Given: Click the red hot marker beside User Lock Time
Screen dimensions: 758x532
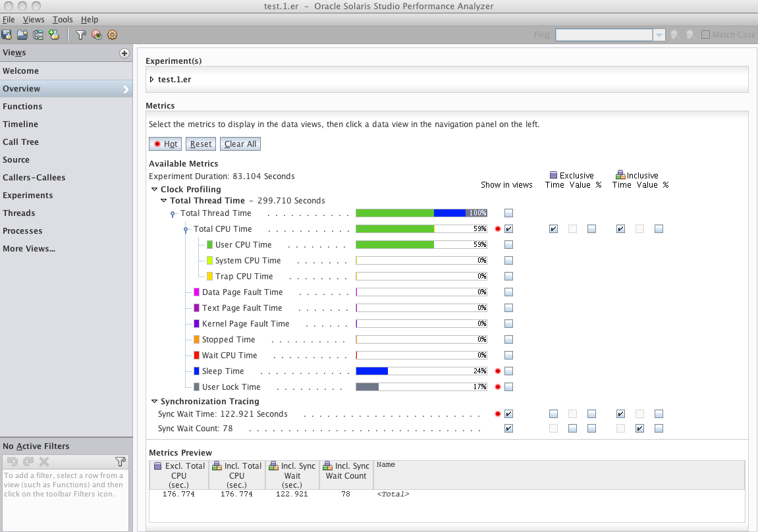Looking at the screenshot, I should point(497,387).
